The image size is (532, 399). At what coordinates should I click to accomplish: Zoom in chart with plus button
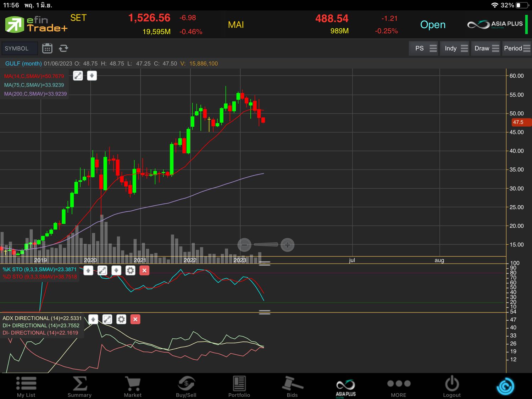[287, 245]
